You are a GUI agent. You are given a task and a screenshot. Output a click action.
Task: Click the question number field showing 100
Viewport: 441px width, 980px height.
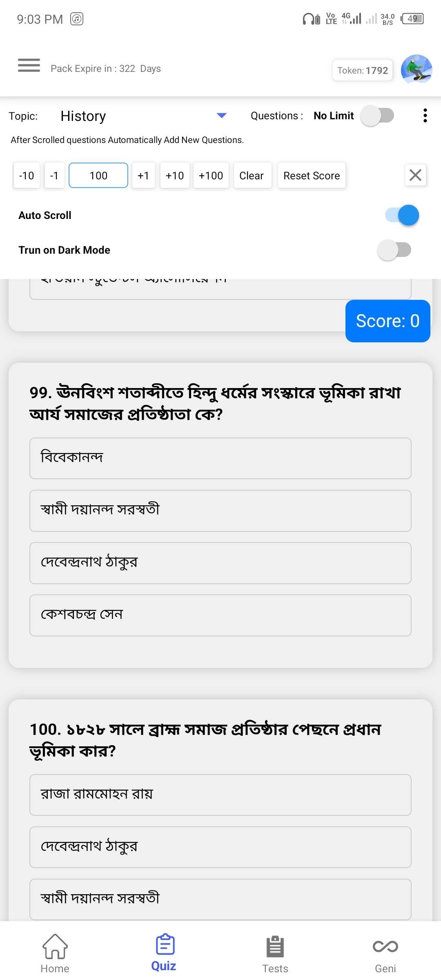coord(98,176)
